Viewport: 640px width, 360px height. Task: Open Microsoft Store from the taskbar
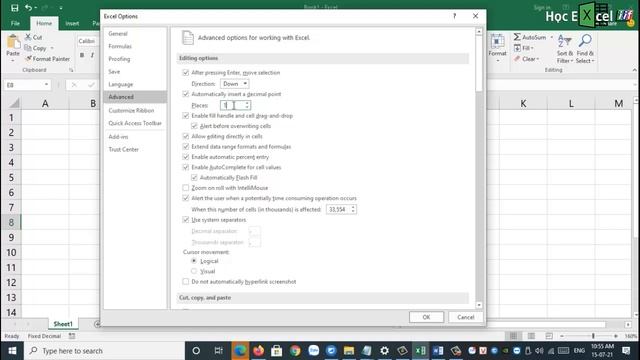click(x=277, y=351)
